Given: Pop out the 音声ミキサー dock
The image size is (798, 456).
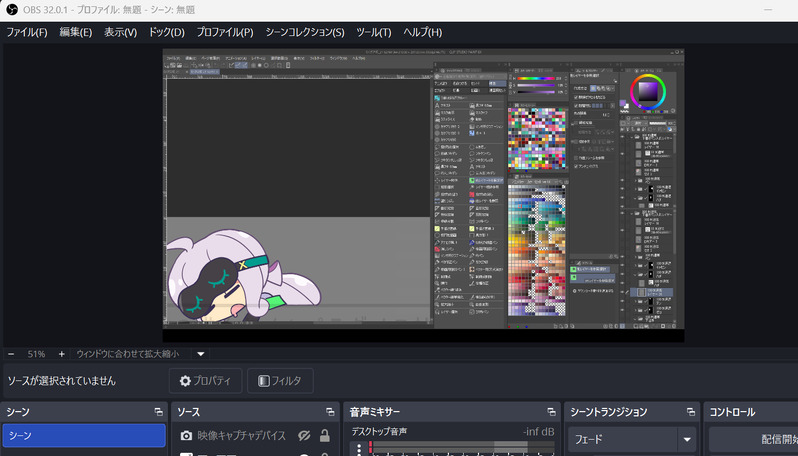Looking at the screenshot, I should (x=551, y=412).
